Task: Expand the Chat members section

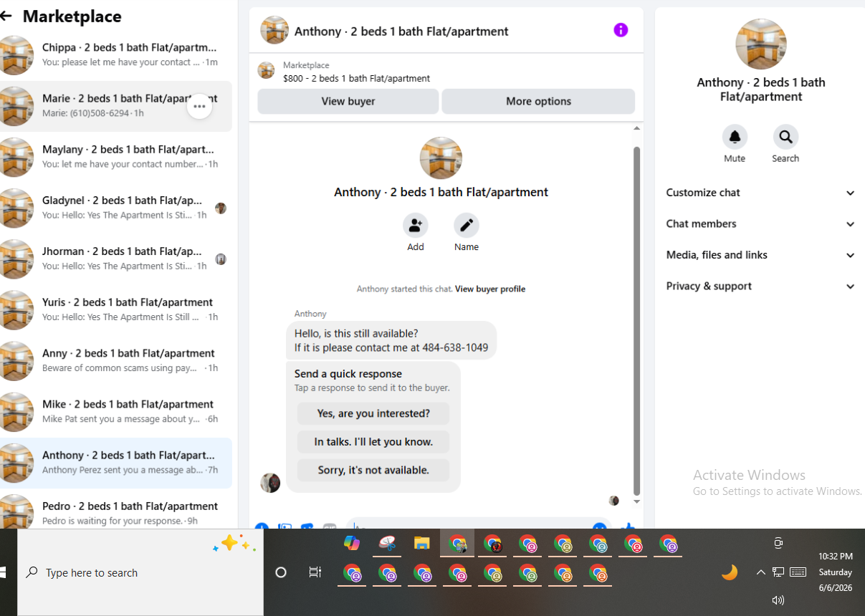Action: point(760,224)
